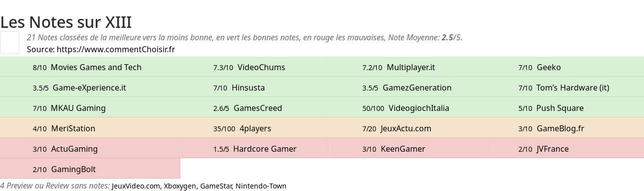Open the GamezGeneration review
The image size is (644, 191).
417,88
